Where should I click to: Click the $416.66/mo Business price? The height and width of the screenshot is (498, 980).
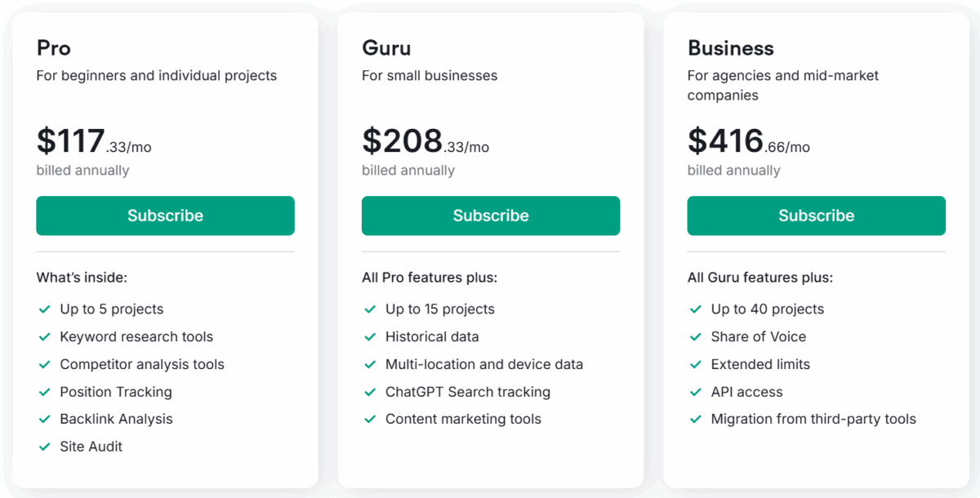(748, 141)
